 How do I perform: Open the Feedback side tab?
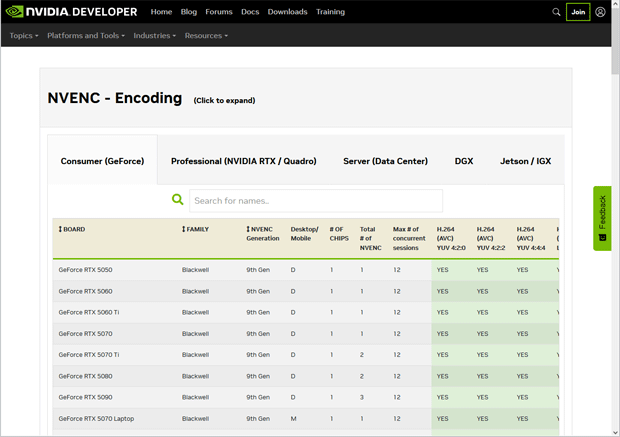pos(602,218)
